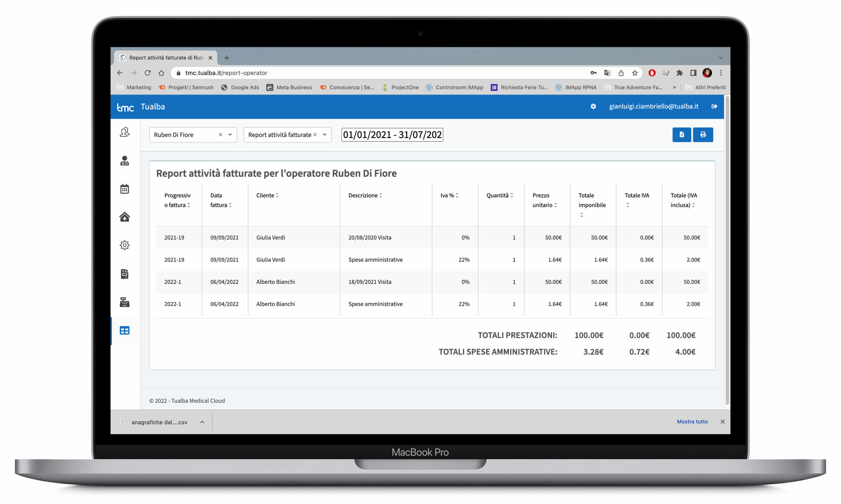Viewport: 841px width, 504px height.
Task: Expand the Report attività fatturate dropdown
Action: pos(325,135)
